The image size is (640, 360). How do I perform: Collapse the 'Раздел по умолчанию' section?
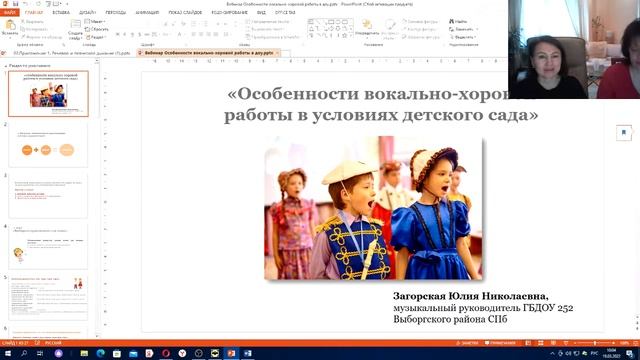6,66
